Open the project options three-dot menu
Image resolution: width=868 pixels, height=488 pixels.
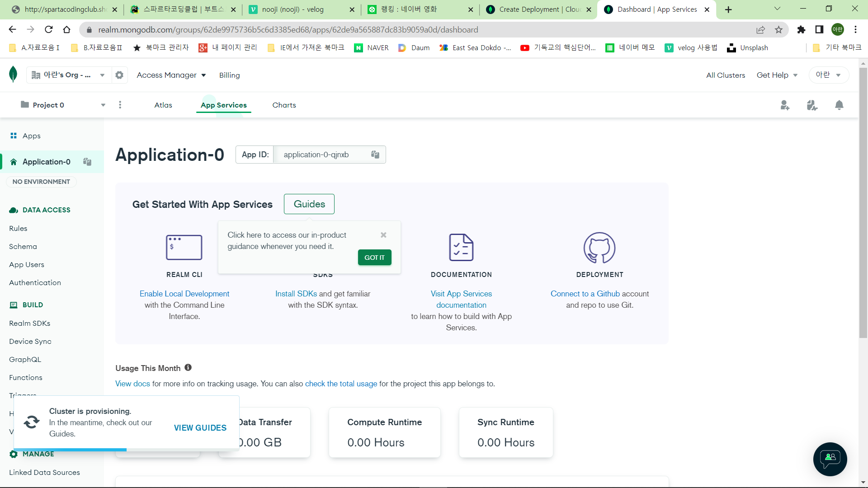click(x=120, y=105)
